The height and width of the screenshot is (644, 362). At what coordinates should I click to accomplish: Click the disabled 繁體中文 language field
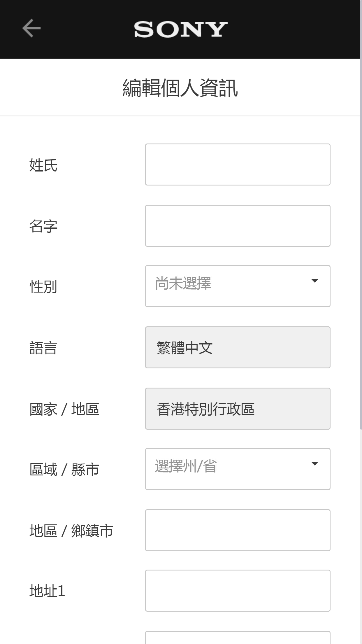tap(238, 347)
